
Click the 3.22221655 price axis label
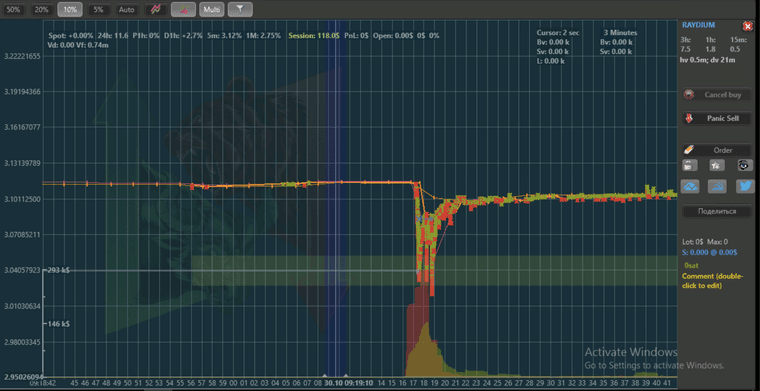click(x=22, y=56)
